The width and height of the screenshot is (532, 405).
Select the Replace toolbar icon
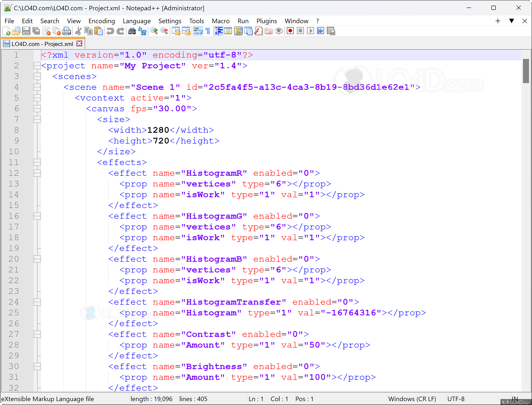coord(142,31)
